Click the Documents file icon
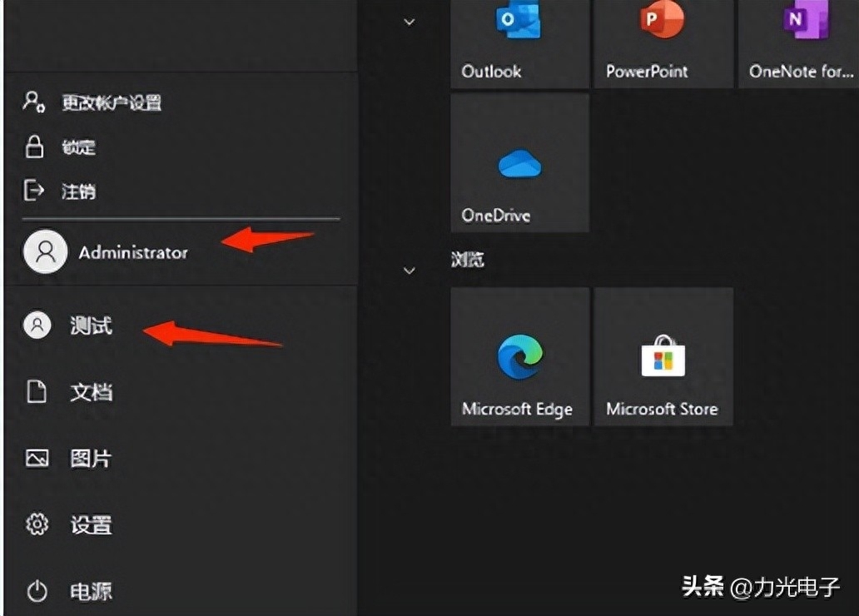The height and width of the screenshot is (616, 859). (37, 392)
